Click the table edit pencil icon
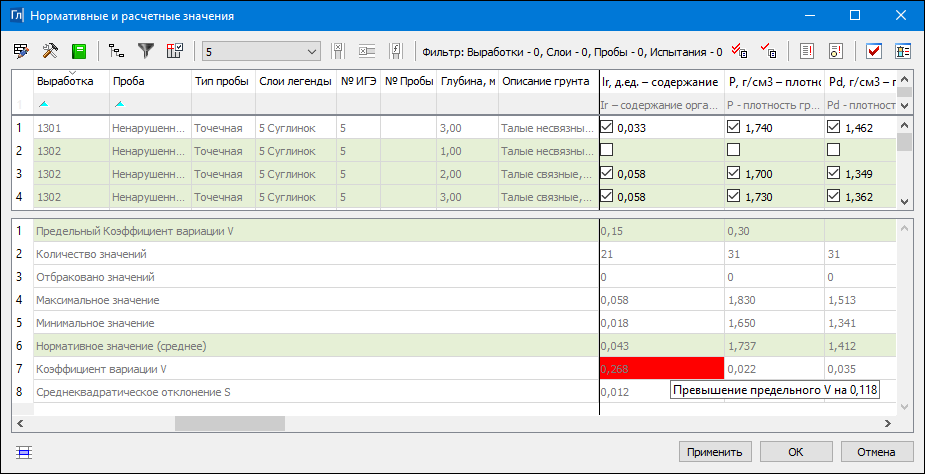925x474 pixels. pos(21,51)
